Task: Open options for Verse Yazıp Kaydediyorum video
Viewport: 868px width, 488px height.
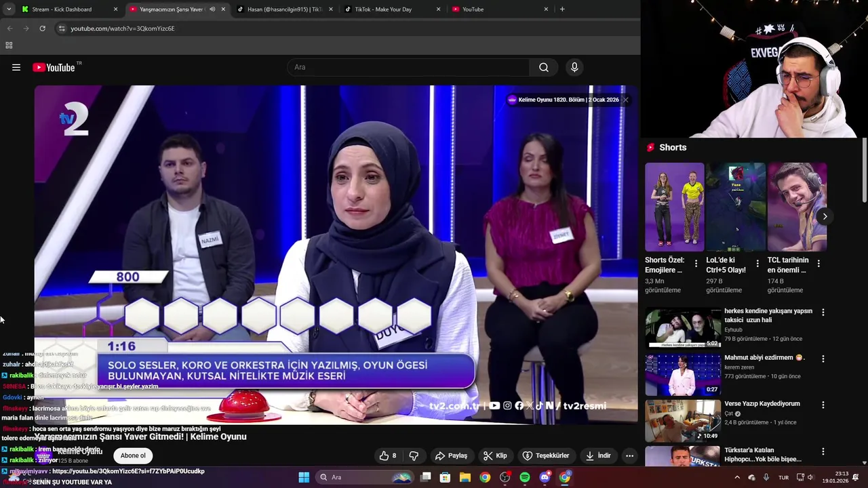Action: coord(823,405)
